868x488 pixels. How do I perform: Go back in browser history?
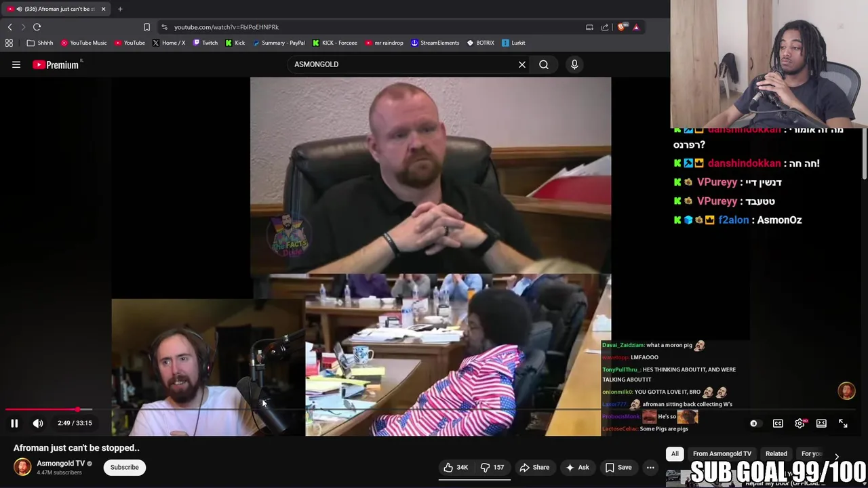(x=9, y=27)
